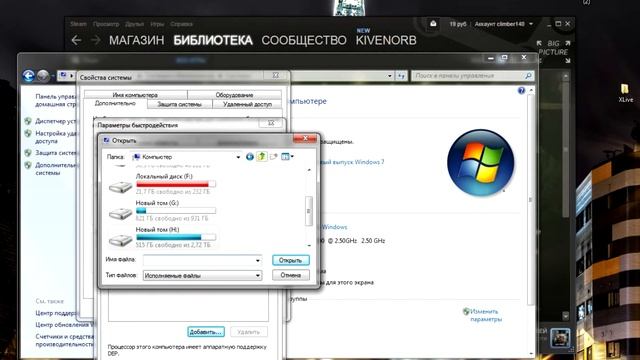Close the Свойства системы window
The width and height of the screenshot is (640, 360).
[276, 76]
